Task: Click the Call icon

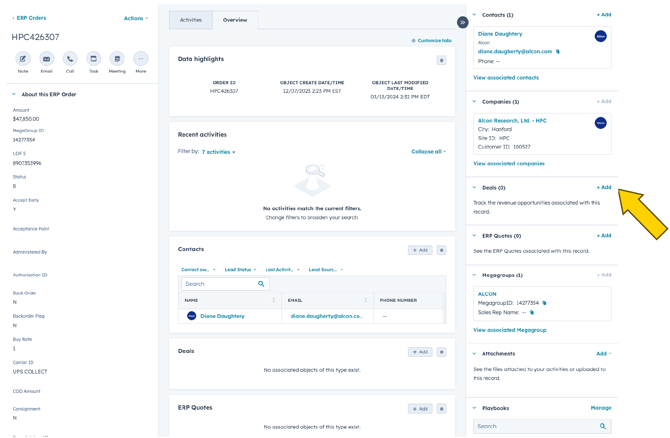Action: pos(70,59)
